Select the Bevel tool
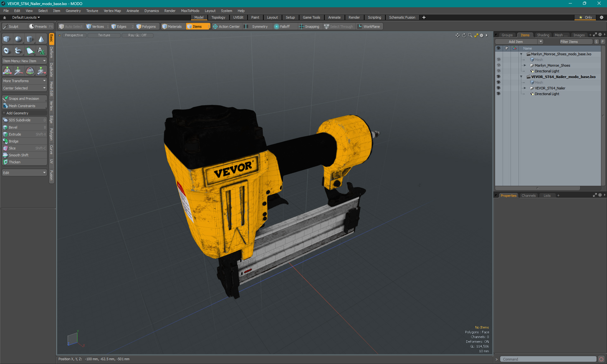This screenshot has height=364, width=607. tap(24, 127)
